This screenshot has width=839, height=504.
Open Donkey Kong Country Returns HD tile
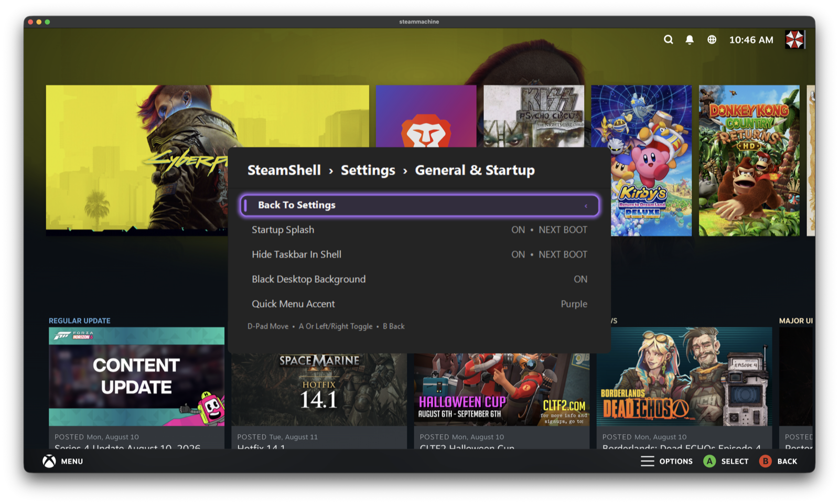click(x=749, y=160)
